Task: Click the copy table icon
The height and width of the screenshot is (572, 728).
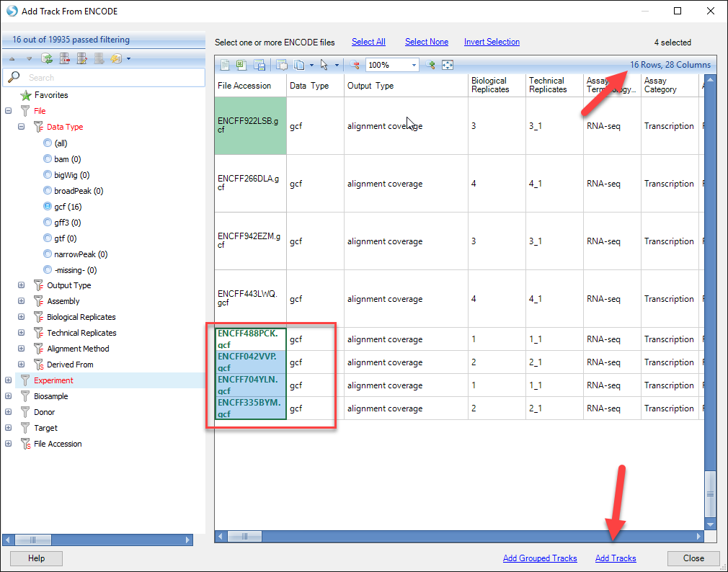Action: (x=299, y=65)
